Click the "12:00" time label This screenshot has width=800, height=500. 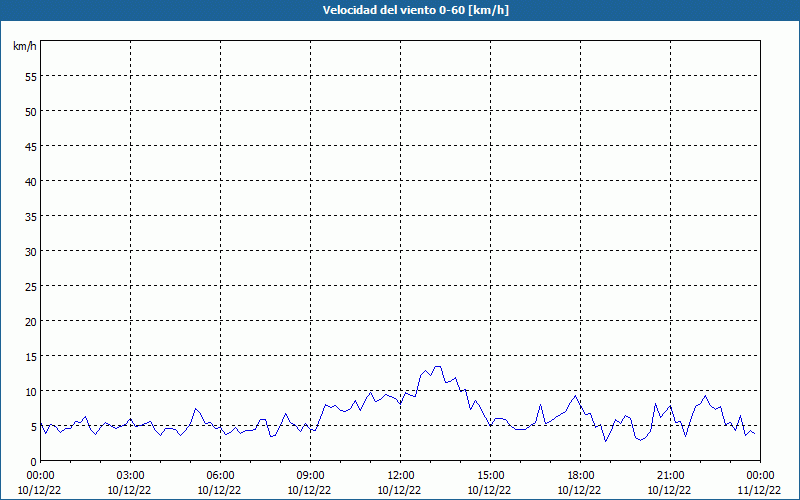pos(401,476)
